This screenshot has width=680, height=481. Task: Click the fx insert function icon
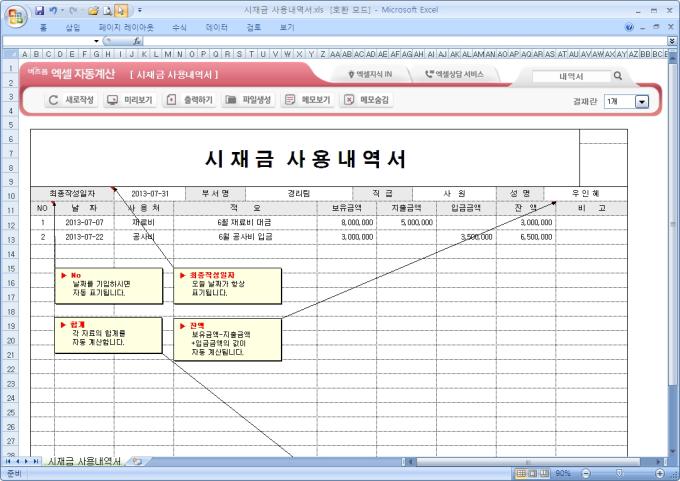137,41
